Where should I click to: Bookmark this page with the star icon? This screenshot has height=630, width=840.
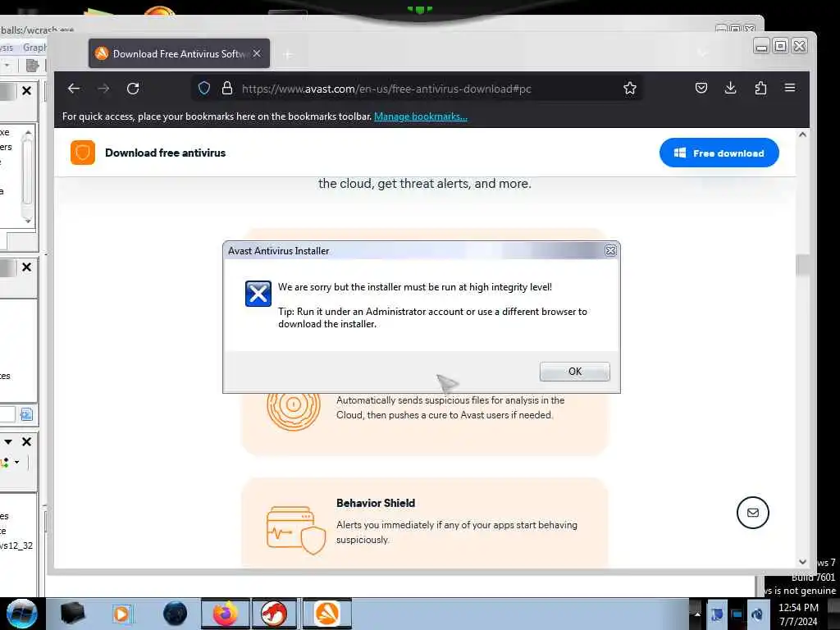[630, 89]
